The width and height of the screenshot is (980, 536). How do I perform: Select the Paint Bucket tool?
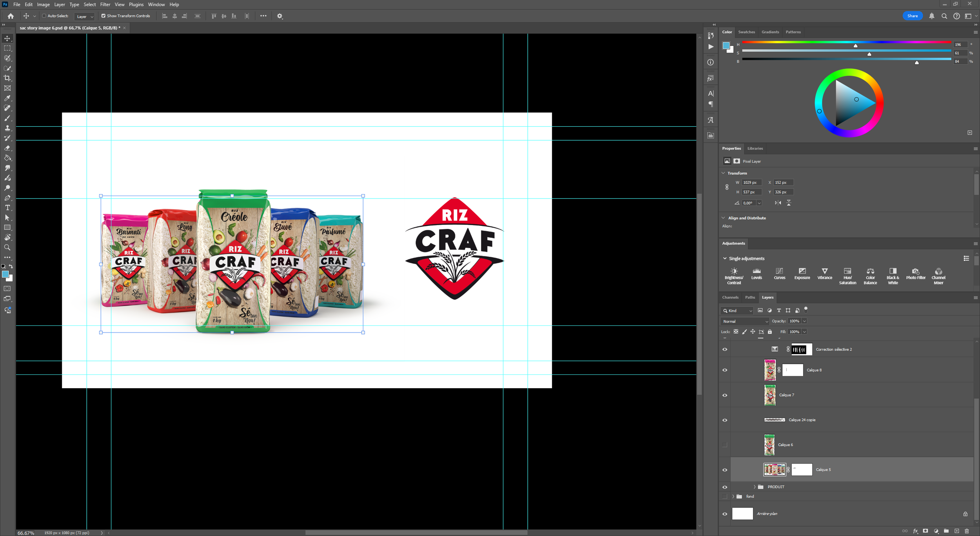click(7, 158)
